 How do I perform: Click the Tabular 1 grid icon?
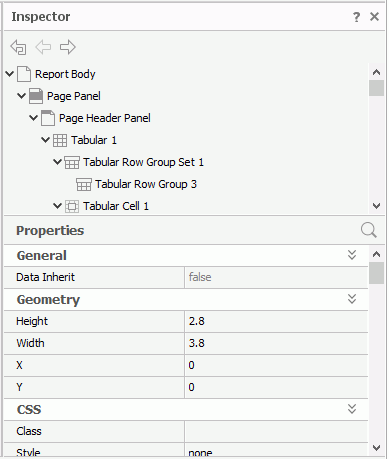click(x=60, y=140)
